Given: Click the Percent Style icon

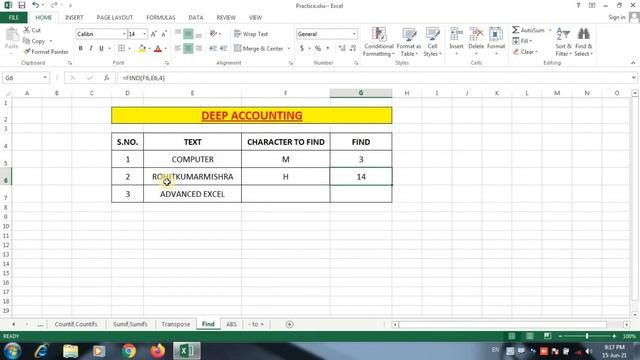Looking at the screenshot, I should click(x=318, y=48).
